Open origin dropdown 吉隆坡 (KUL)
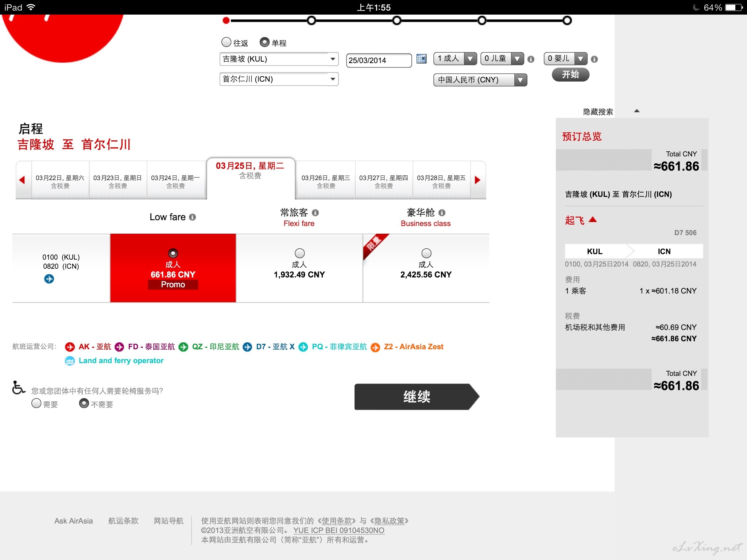 click(279, 59)
